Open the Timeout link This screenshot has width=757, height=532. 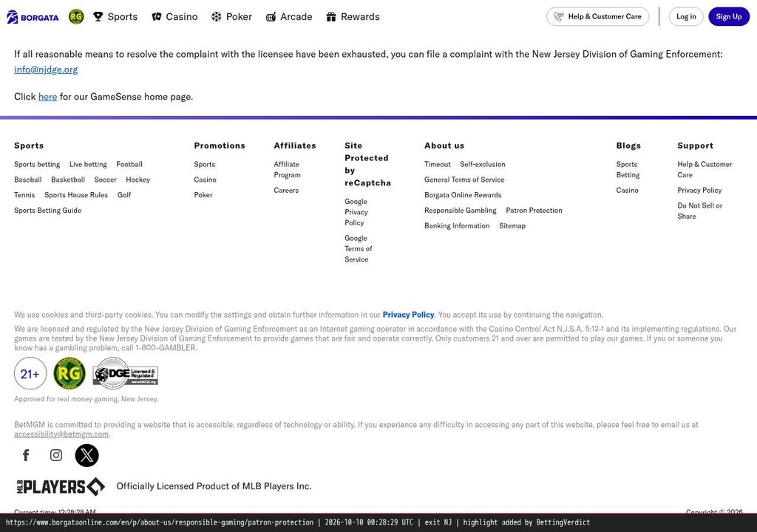coord(438,164)
